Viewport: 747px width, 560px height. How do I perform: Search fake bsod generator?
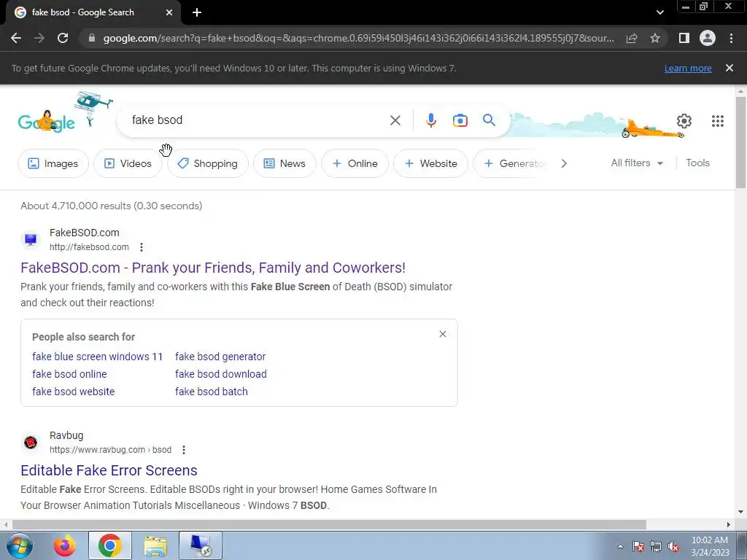coord(220,357)
